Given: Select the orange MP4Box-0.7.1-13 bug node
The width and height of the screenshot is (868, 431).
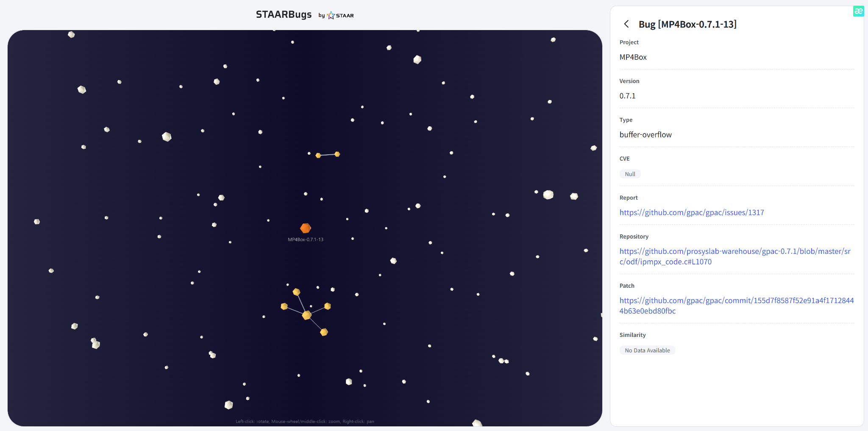Looking at the screenshot, I should (306, 228).
